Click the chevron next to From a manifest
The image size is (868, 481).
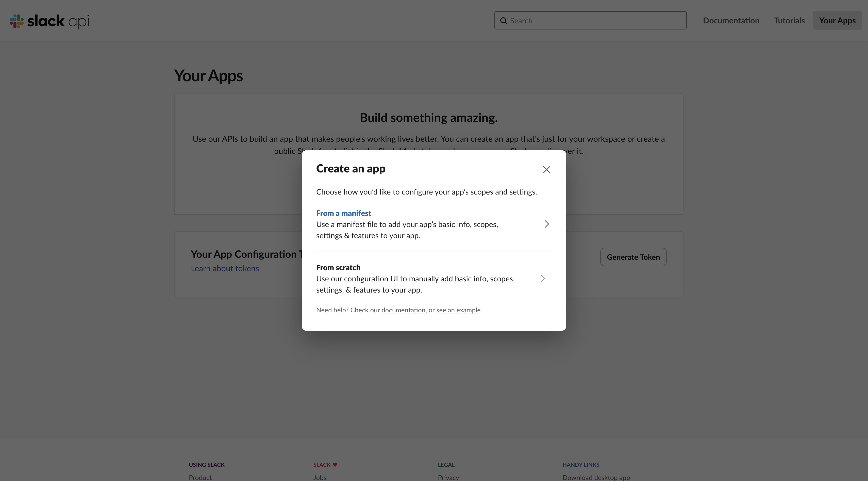click(546, 224)
